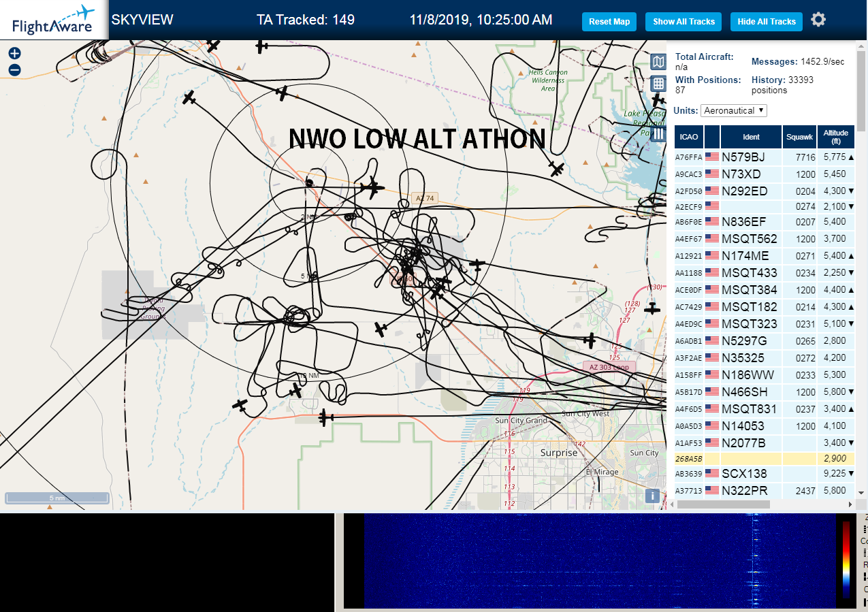The height and width of the screenshot is (612, 868).
Task: Click the horizontal scrollbar right arrow
Action: (850, 504)
